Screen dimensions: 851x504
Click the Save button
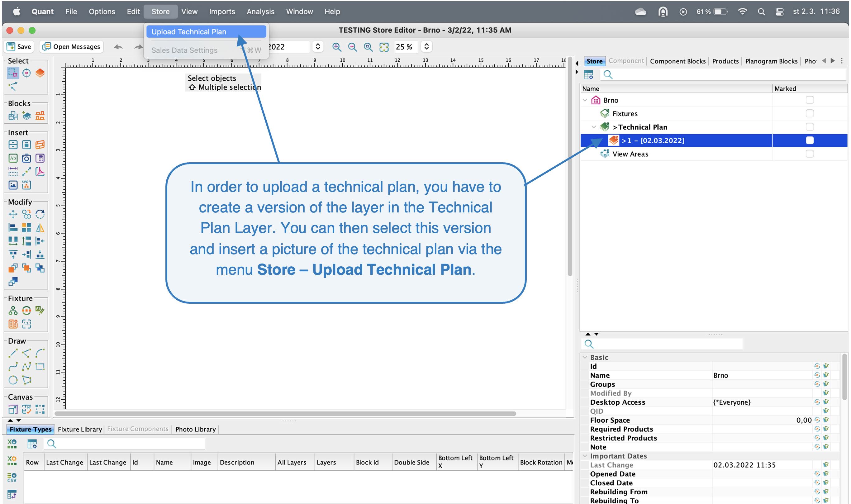19,46
